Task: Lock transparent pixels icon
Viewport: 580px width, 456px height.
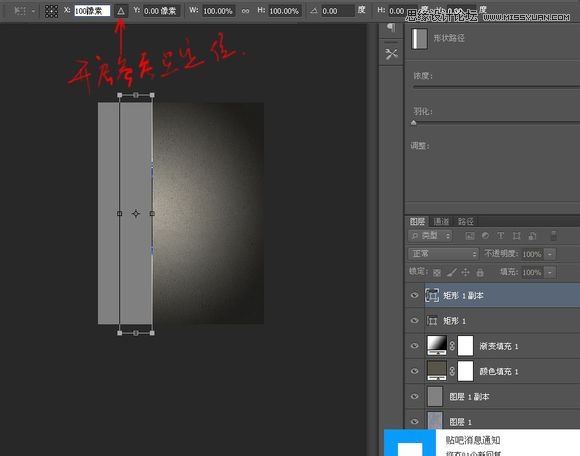Action: pyautogui.click(x=437, y=273)
